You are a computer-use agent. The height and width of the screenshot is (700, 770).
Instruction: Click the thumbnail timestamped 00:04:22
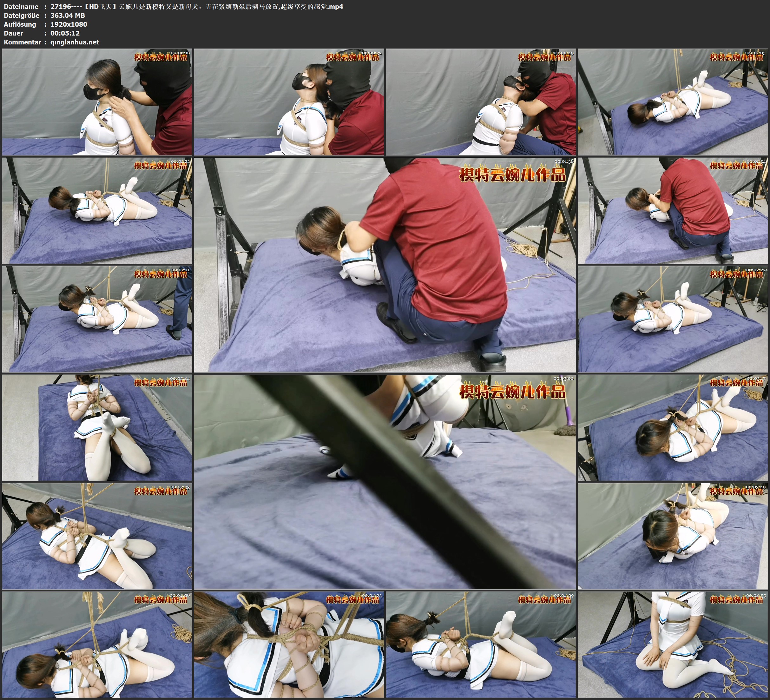[x=289, y=644]
